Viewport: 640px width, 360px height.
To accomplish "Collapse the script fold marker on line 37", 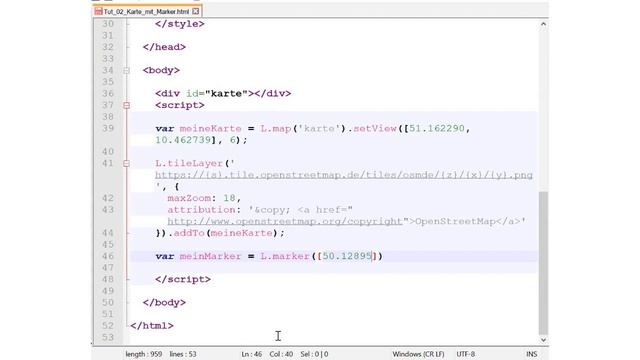I will click(127, 105).
